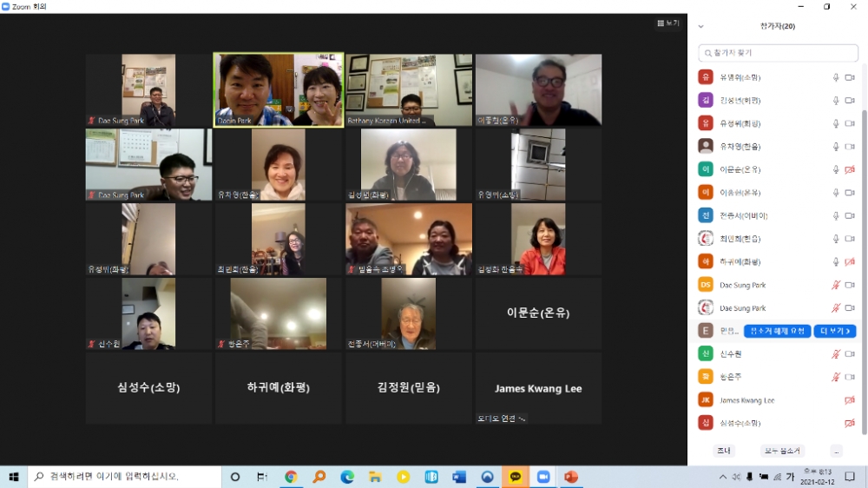Click microphone icon for first participant 유병위(소망)

pyautogui.click(x=836, y=77)
